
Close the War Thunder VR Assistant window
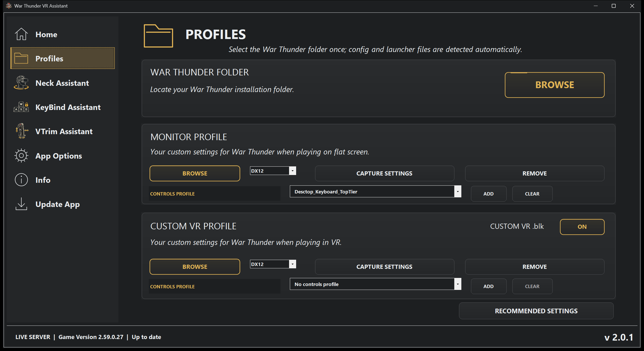(x=632, y=6)
